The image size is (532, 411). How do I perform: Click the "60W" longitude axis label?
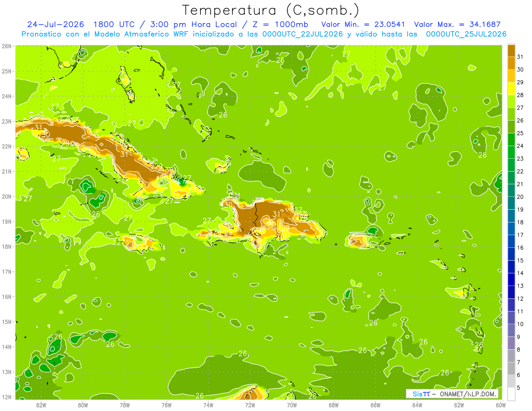[x=501, y=405]
